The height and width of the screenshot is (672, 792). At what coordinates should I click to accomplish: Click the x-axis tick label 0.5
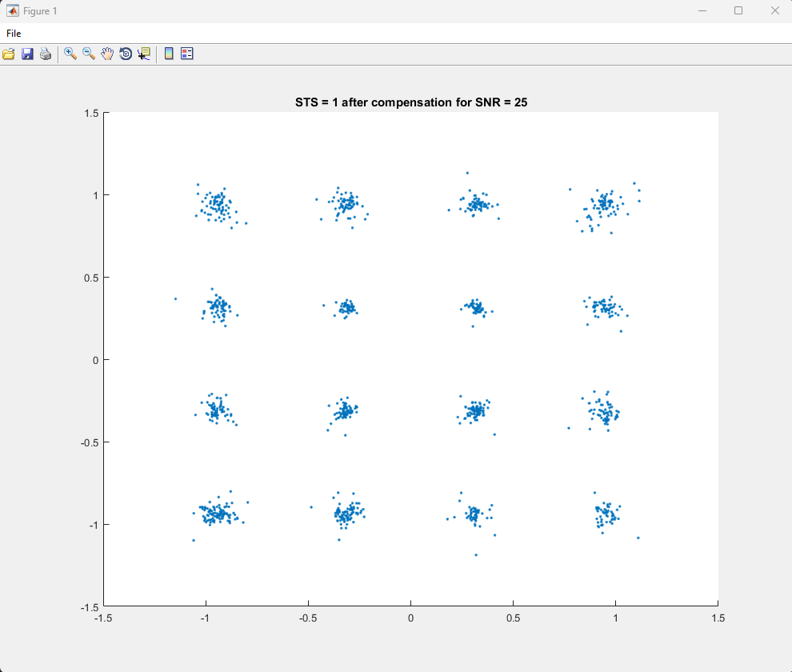click(513, 618)
